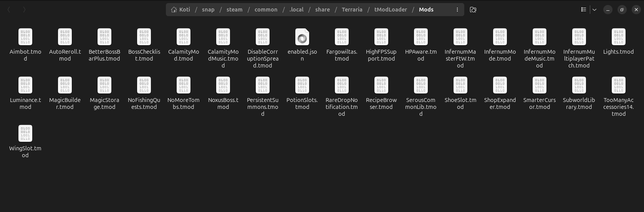Select the Aimbot.tmod file icon
The image size is (644, 212).
25,37
